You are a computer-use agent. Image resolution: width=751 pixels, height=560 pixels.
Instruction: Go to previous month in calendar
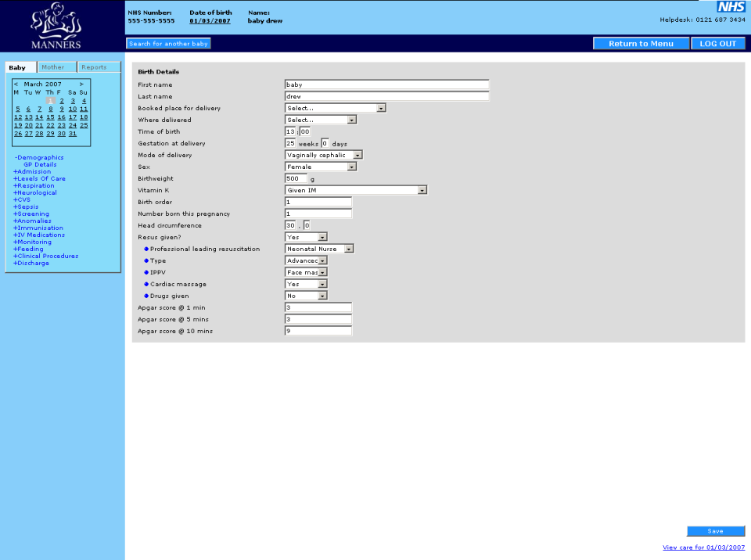click(x=16, y=84)
